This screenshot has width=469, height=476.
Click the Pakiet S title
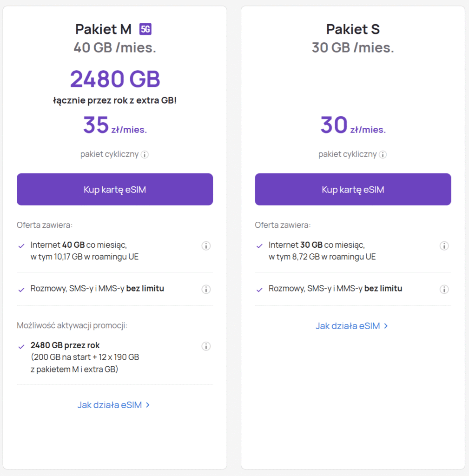tap(353, 29)
